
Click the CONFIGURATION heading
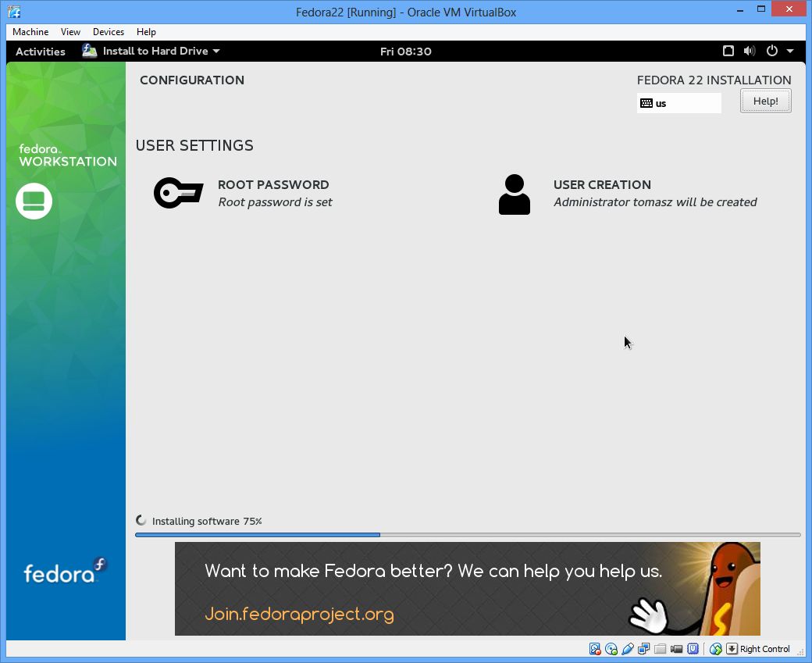point(191,80)
